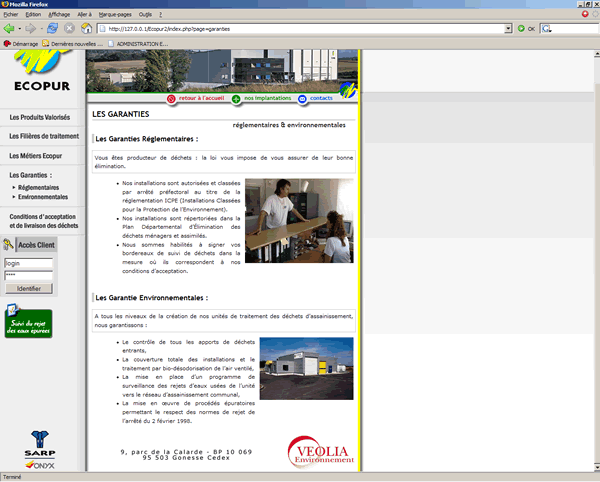Screen dimensions: 600x482
Task: Click the Back arrow navigation button
Action: pos(9,28)
